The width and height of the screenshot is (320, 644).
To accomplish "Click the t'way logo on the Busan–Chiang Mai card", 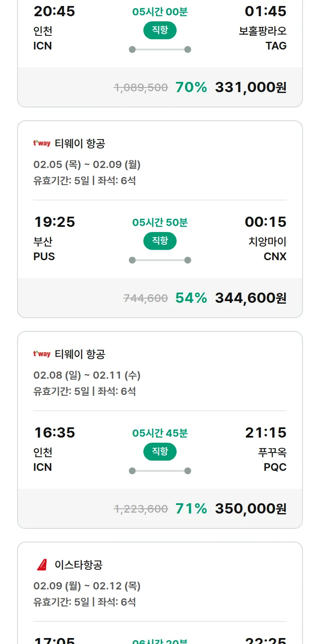I will (42, 144).
